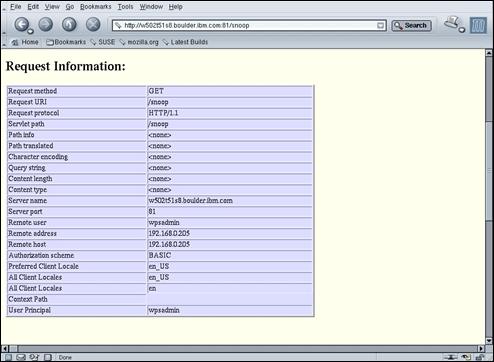Click the 'Content length' label cell
The height and width of the screenshot is (362, 494).
tap(77, 179)
